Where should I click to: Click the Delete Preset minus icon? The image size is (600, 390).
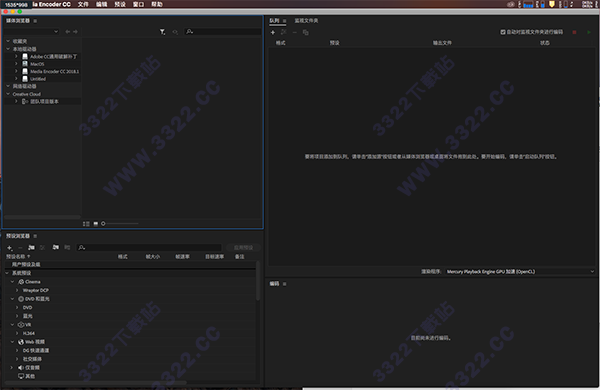(x=20, y=248)
